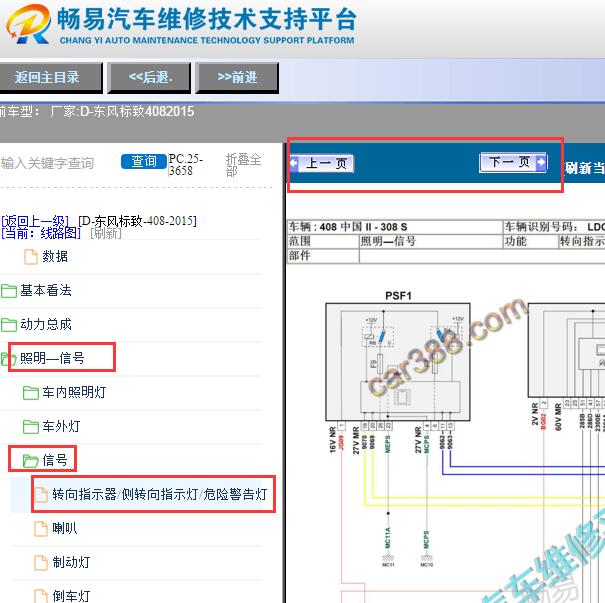Click the PC:25-3658 text
The width and height of the screenshot is (605, 603).
coord(186,165)
